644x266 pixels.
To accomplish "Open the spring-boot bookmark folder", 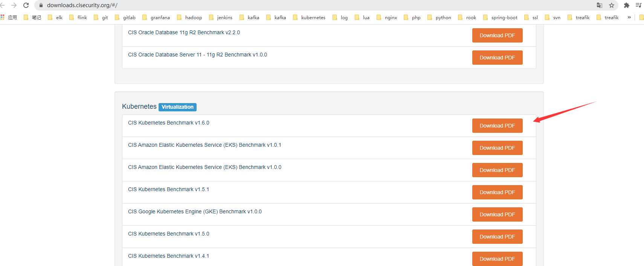I will click(x=500, y=17).
